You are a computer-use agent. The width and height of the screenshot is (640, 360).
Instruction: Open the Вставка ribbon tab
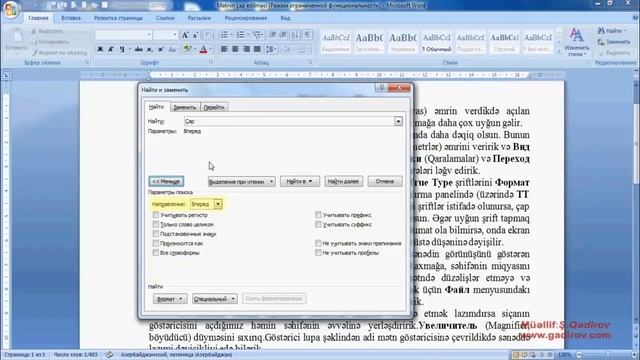71,18
